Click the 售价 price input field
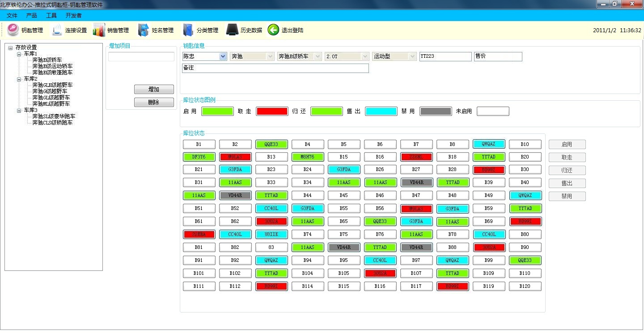644x334 pixels. click(498, 56)
